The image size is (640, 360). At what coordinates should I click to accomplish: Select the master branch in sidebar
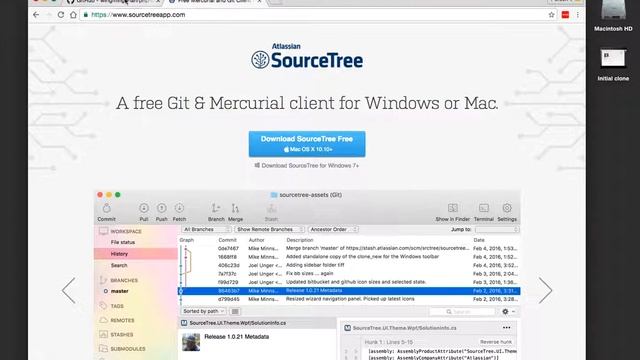[x=120, y=291]
